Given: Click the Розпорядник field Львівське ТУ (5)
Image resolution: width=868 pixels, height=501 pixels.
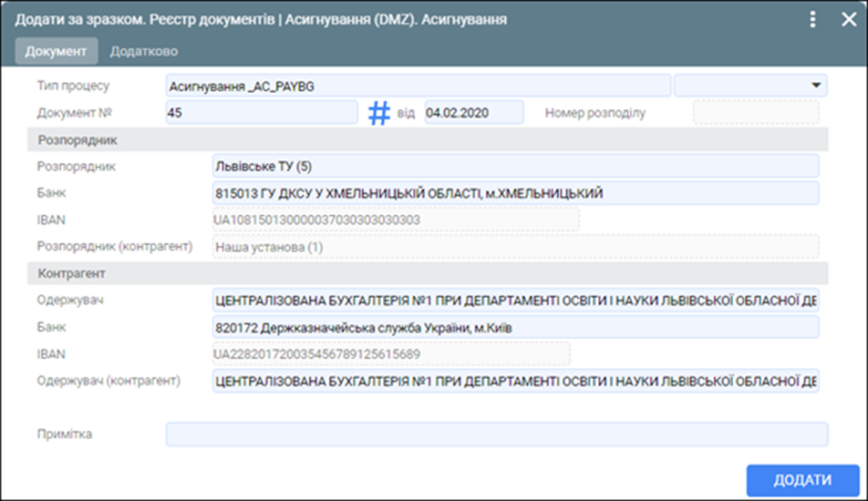Looking at the screenshot, I should 515,166.
